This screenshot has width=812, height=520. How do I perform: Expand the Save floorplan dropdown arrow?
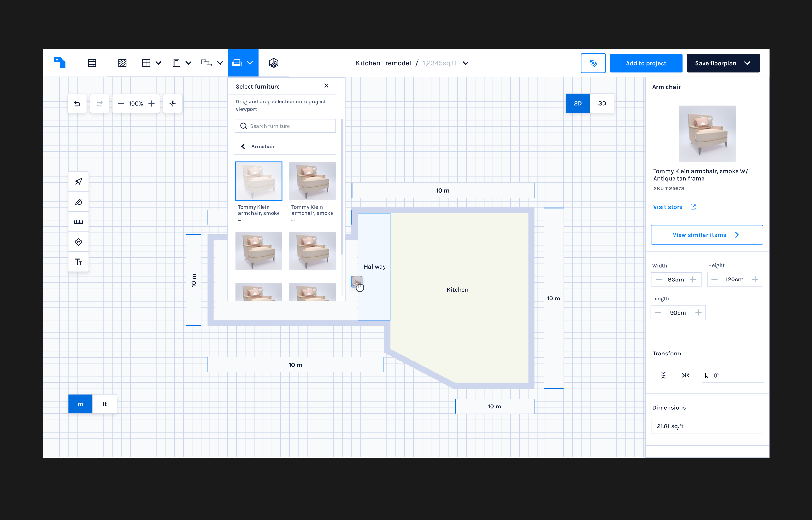(x=747, y=63)
